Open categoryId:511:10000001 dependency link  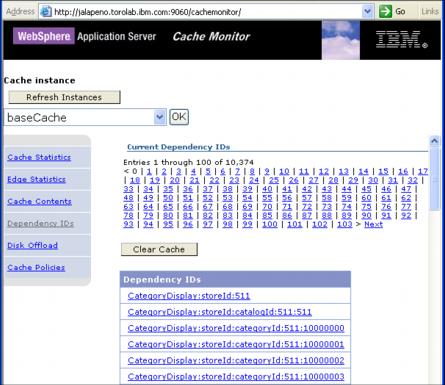236,344
